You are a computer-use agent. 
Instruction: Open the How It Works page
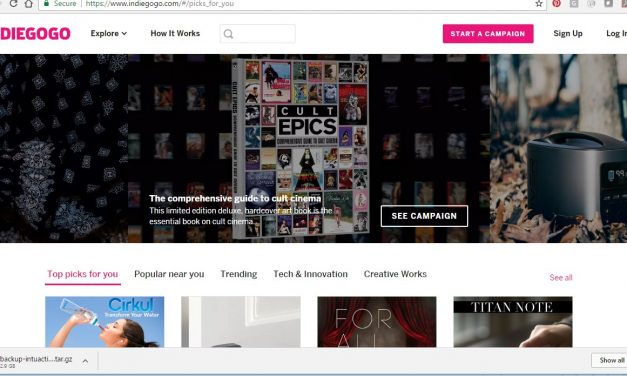click(x=175, y=34)
